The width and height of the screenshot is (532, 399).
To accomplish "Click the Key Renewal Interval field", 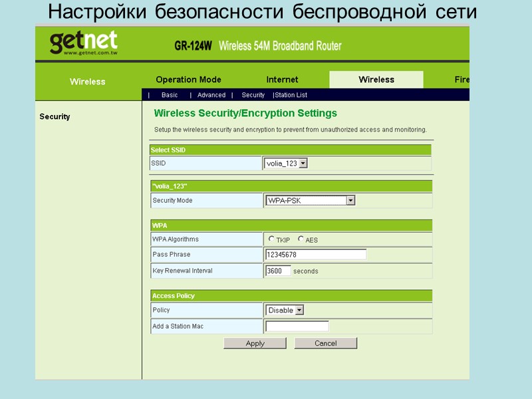I will pyautogui.click(x=279, y=271).
